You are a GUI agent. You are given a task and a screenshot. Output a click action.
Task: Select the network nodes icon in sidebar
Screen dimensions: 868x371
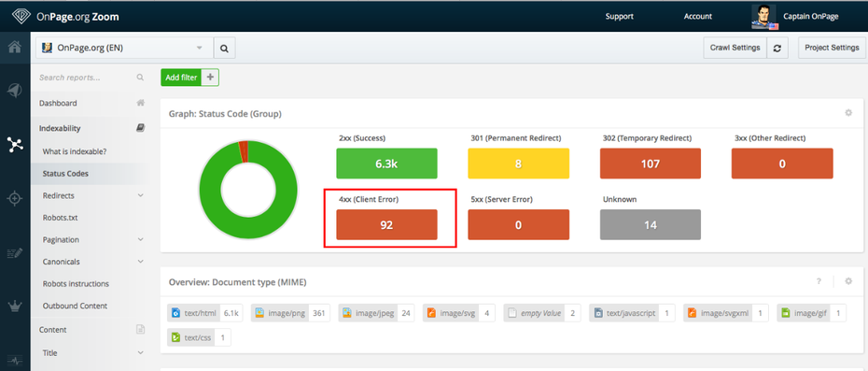point(15,144)
